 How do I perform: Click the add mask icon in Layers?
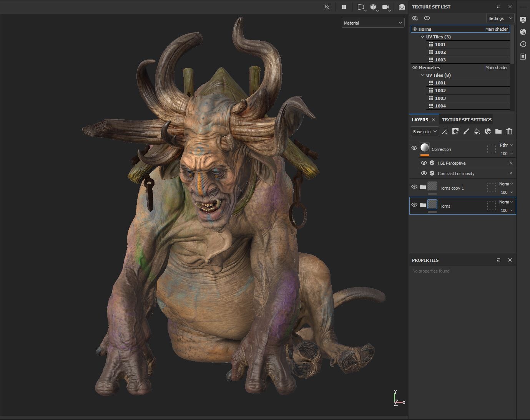455,131
